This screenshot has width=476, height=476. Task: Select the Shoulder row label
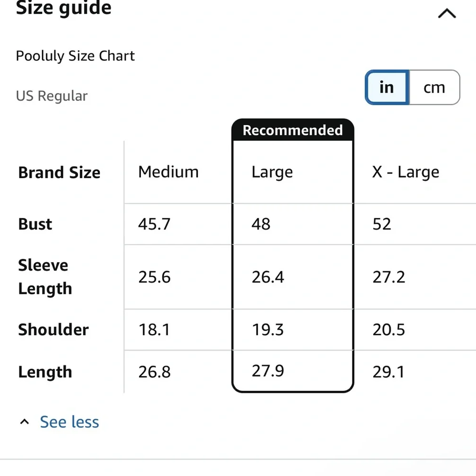[x=53, y=329]
